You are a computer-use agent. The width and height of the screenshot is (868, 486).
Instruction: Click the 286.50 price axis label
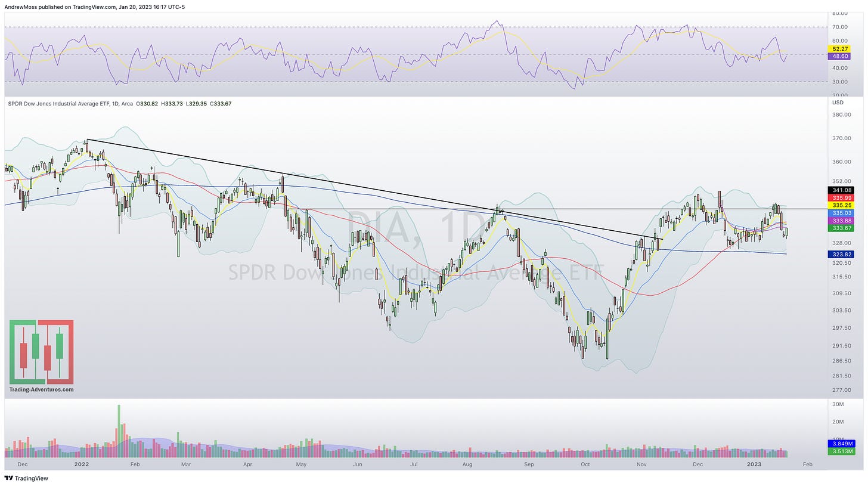point(841,361)
